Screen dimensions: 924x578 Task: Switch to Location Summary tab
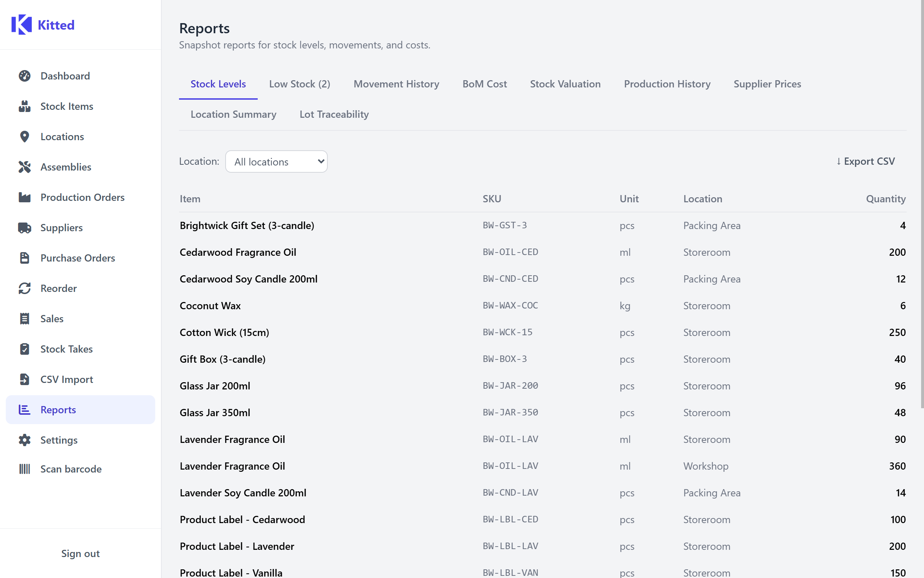[233, 114]
